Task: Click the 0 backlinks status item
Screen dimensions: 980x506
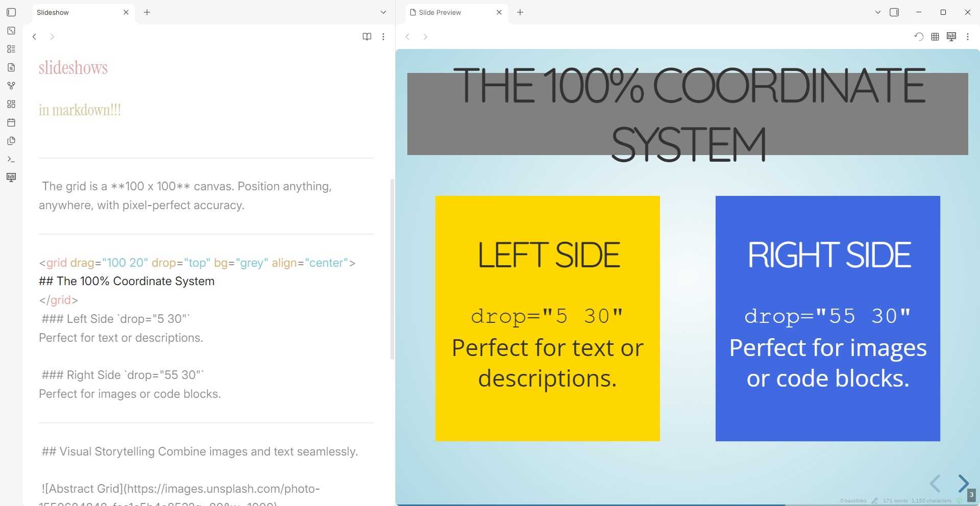Action: pos(853,501)
